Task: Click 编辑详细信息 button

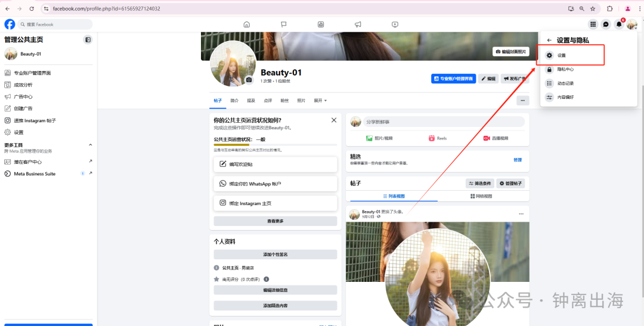Action: (x=275, y=290)
